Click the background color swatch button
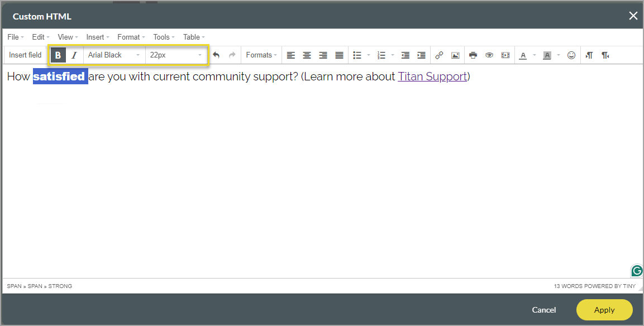 coord(547,55)
